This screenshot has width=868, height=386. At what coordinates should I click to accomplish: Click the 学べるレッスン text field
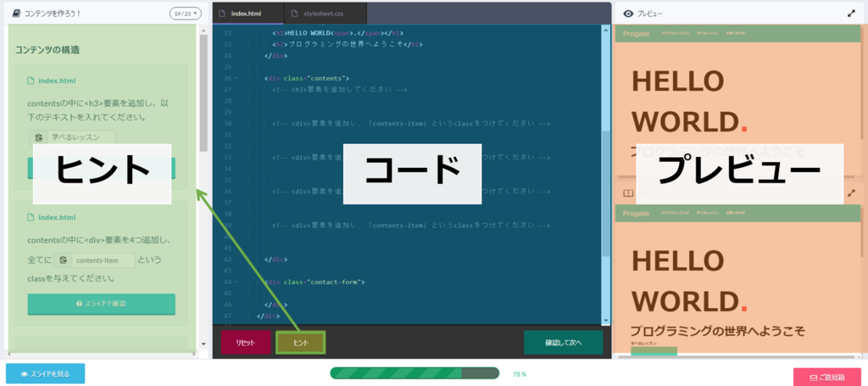click(81, 137)
